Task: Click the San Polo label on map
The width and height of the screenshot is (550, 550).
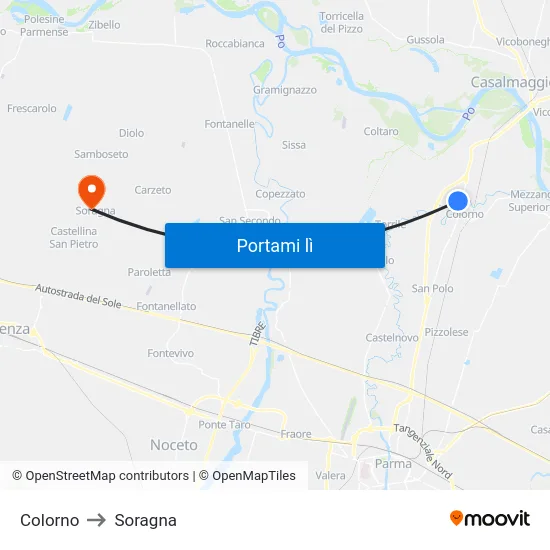Action: pos(432,288)
